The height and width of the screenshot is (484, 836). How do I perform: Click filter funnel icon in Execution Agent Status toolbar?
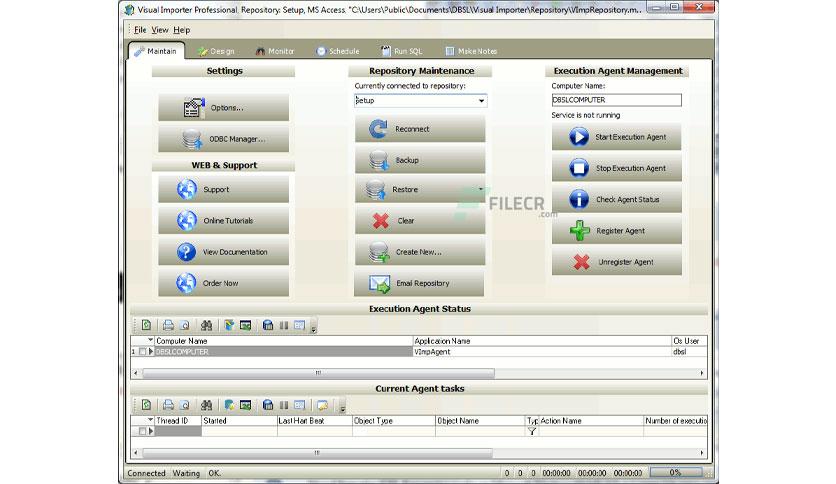tap(229, 325)
